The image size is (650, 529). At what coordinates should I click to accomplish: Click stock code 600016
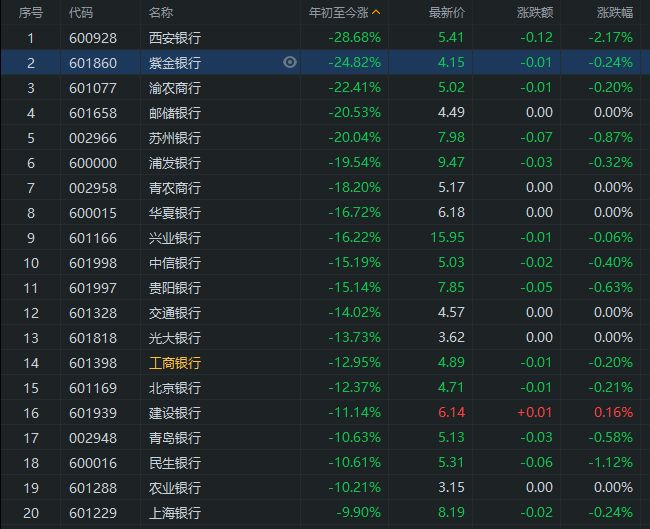click(x=93, y=463)
